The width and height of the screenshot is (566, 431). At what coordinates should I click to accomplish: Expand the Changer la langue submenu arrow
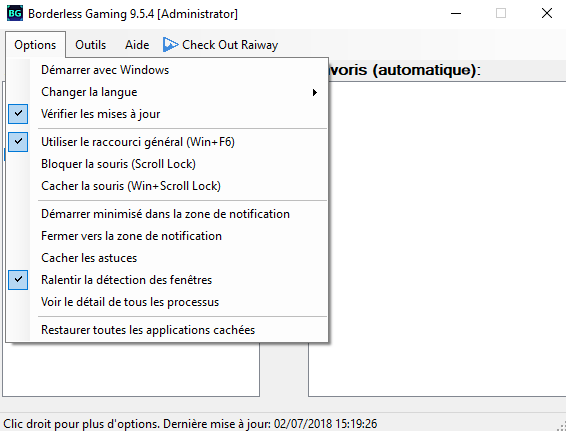coord(315,92)
